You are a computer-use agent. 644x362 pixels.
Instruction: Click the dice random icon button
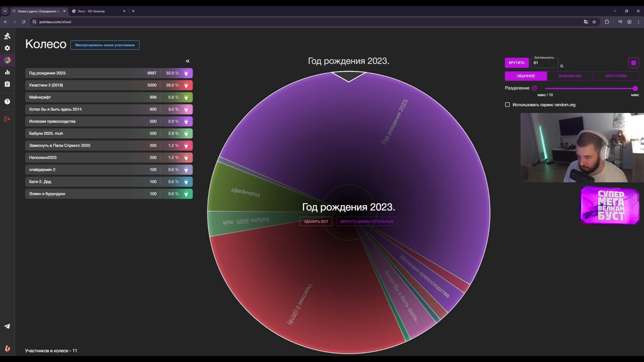633,63
